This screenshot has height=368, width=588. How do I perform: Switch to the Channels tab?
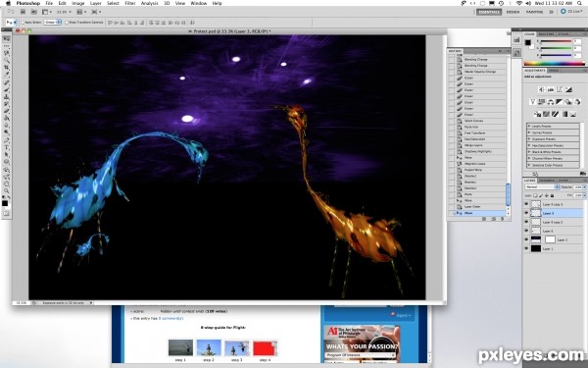tap(548, 181)
